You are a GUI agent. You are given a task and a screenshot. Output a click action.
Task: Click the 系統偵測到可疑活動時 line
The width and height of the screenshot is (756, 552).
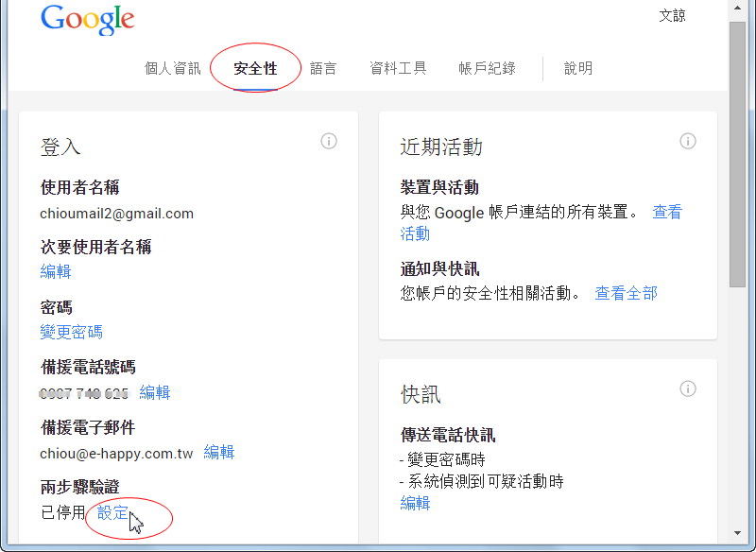[x=482, y=481]
